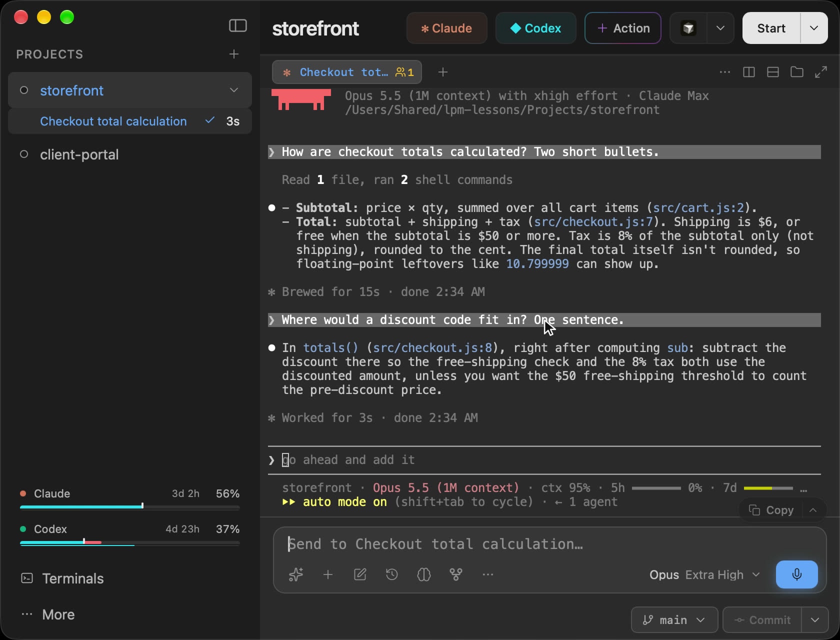This screenshot has height=640, width=840.
Task: Open the Terminals section
Action: pos(63,578)
